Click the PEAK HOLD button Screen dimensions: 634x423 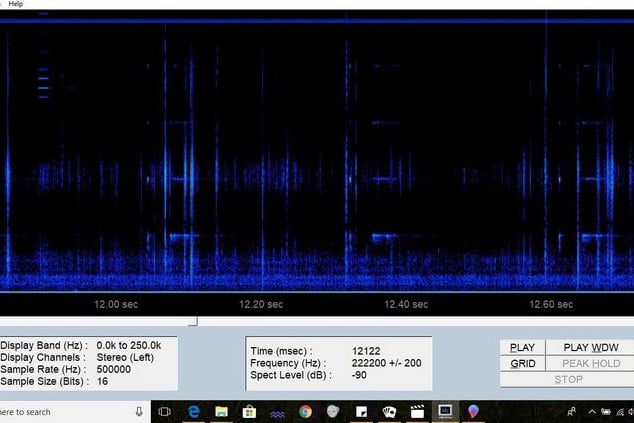point(590,363)
